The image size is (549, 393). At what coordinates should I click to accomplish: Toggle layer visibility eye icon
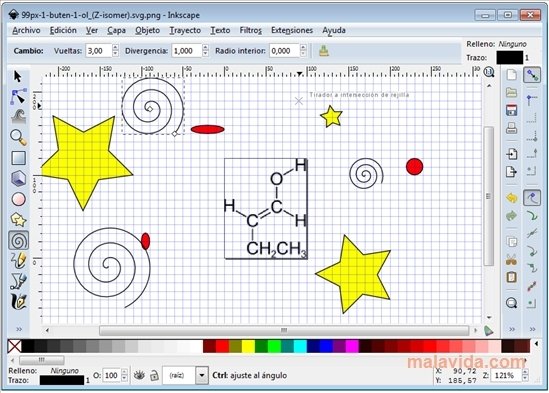(139, 375)
